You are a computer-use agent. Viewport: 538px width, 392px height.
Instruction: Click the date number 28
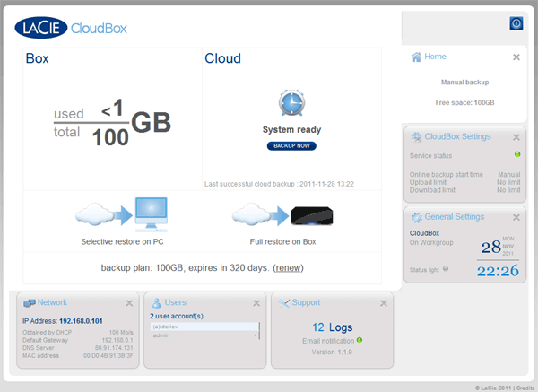click(490, 247)
